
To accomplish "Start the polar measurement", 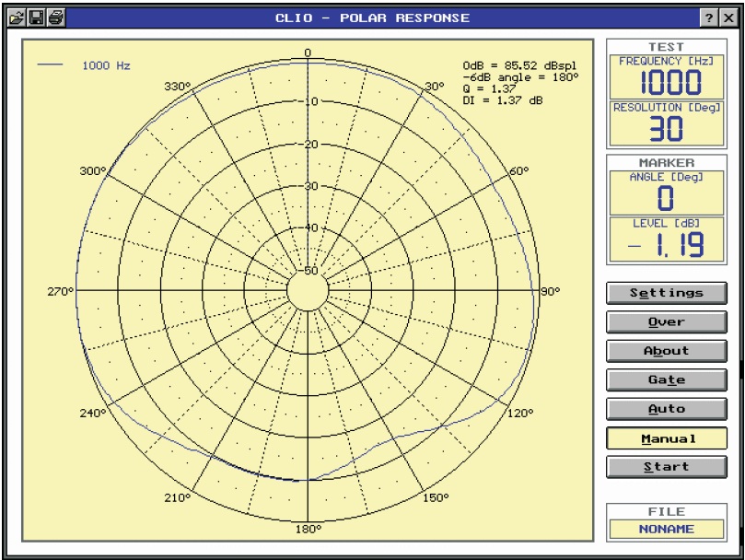I will point(667,467).
